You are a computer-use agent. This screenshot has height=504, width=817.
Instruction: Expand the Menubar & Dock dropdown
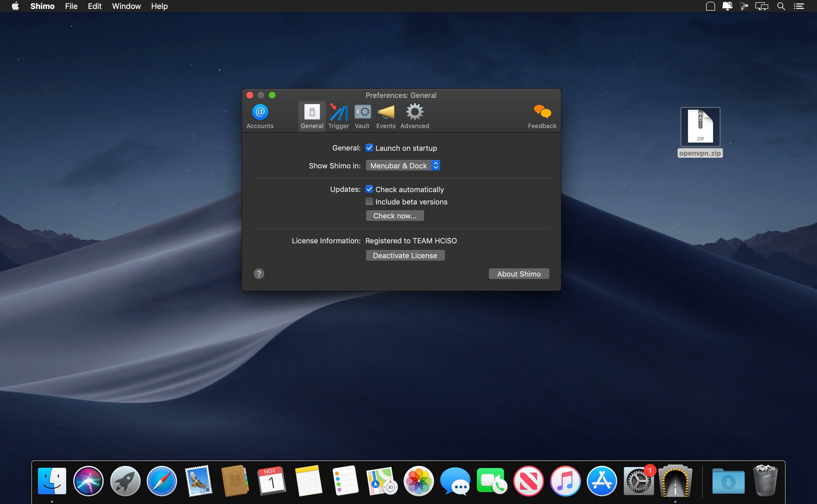click(403, 166)
